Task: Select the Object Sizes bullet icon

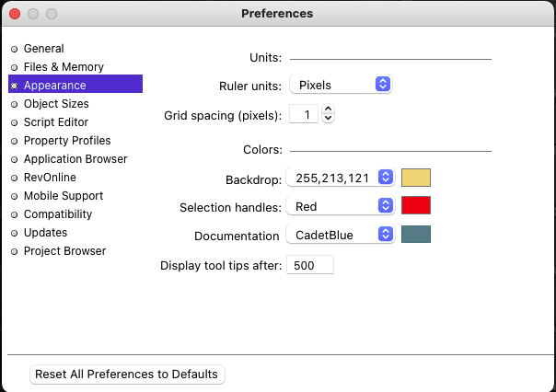Action: (14, 104)
